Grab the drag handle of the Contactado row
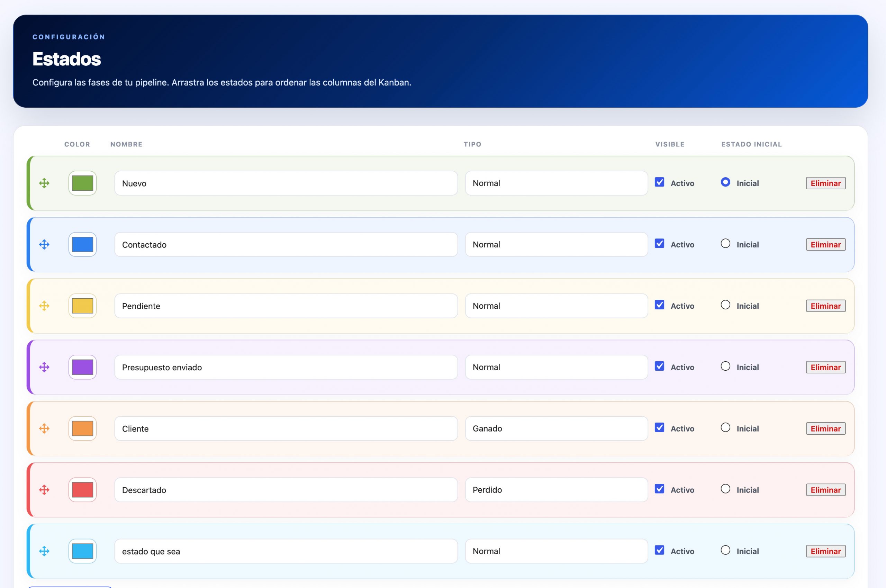Viewport: 886px width, 588px height. [44, 244]
